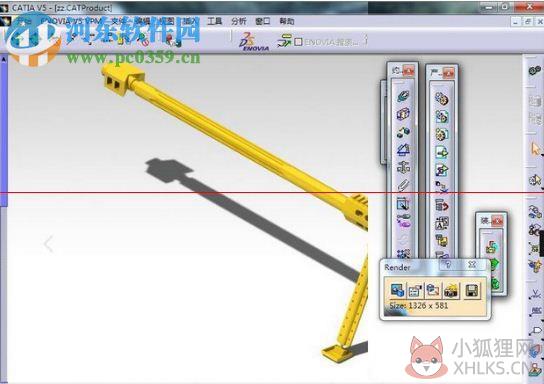Close the second floating toolbar

(448, 72)
